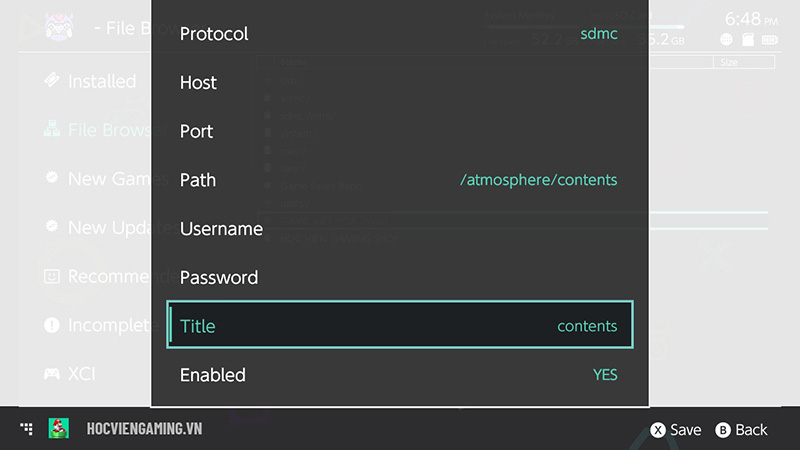Image resolution: width=800 pixels, height=450 pixels.
Task: Click the HOCVIENGAMING.VN label
Action: pos(144,429)
